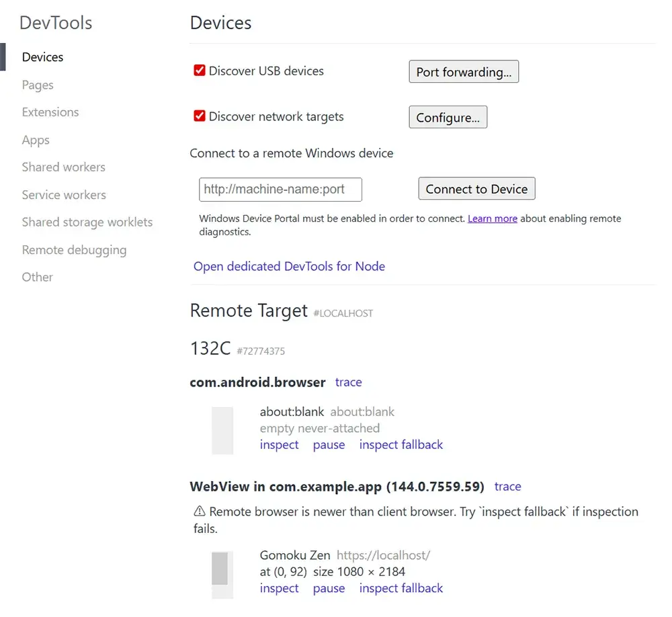
Task: Open the Remote debugging section
Action: (74, 250)
